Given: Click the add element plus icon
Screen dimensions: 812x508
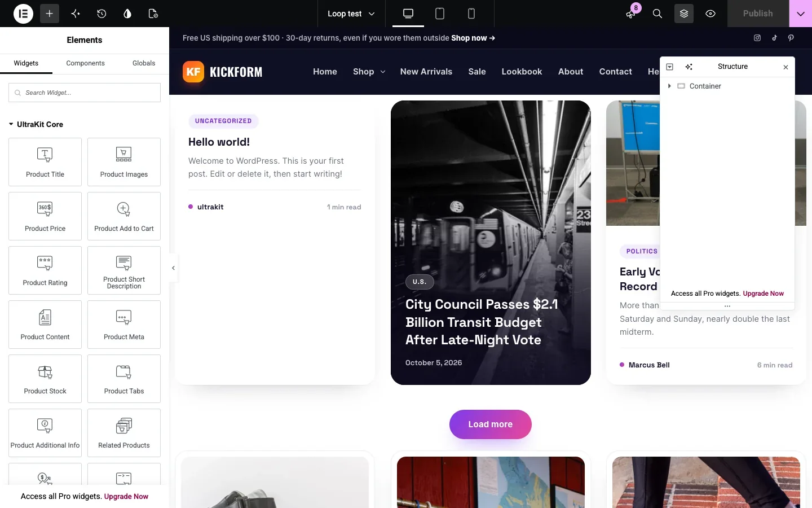Looking at the screenshot, I should click(50, 14).
